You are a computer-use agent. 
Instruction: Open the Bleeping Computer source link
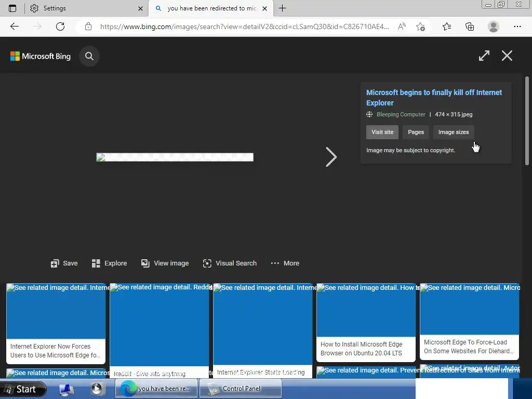[x=401, y=114]
